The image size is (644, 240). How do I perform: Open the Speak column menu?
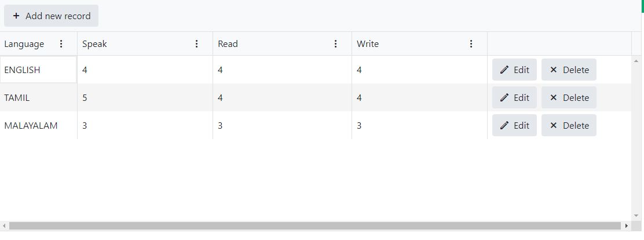(197, 44)
